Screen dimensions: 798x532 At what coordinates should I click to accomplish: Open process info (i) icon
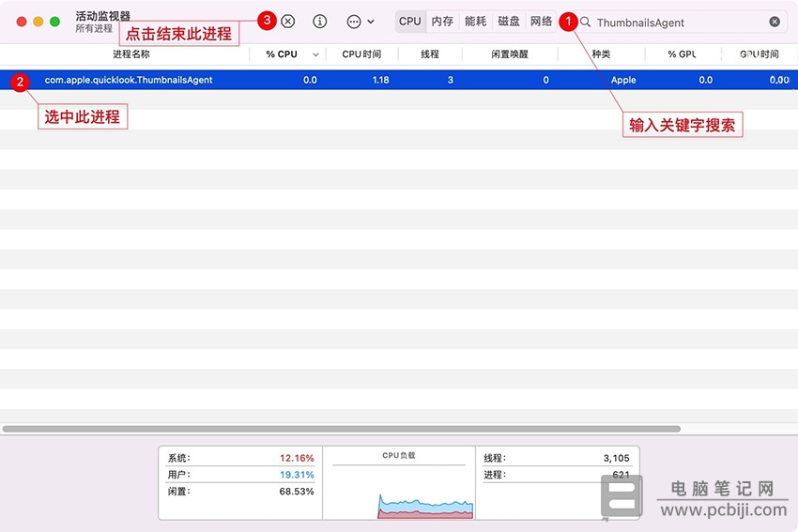tap(319, 22)
